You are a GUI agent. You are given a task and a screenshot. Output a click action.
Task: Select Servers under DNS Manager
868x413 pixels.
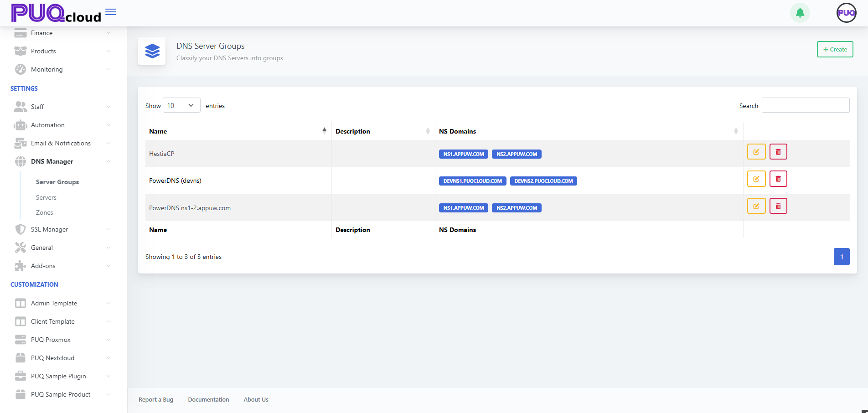click(46, 197)
